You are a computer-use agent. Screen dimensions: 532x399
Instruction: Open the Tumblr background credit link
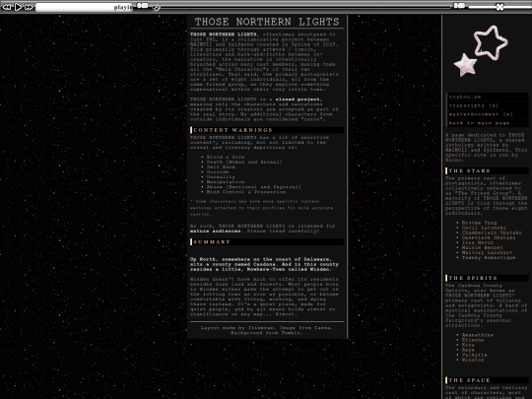(x=291, y=333)
